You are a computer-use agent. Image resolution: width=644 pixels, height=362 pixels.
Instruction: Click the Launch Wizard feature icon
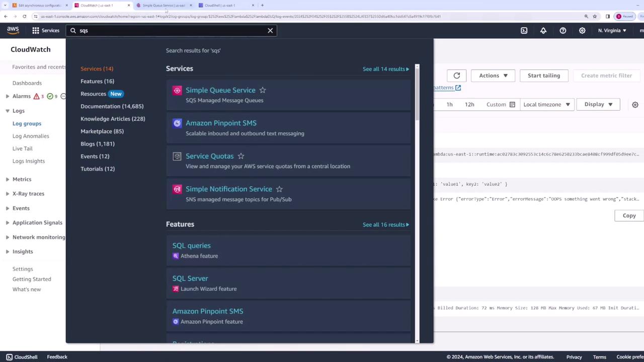pos(176,289)
